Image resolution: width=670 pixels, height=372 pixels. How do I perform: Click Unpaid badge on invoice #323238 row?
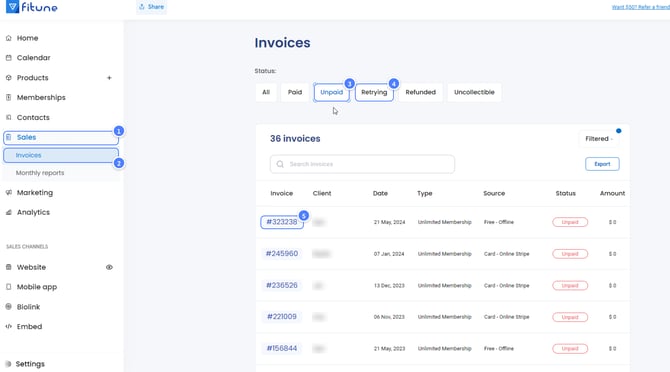pyautogui.click(x=570, y=222)
